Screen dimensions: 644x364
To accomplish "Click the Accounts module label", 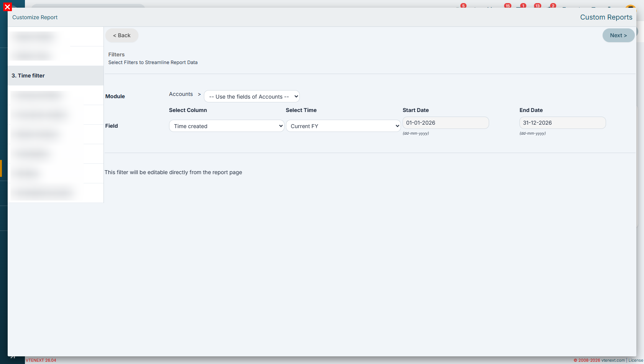I will tap(181, 94).
